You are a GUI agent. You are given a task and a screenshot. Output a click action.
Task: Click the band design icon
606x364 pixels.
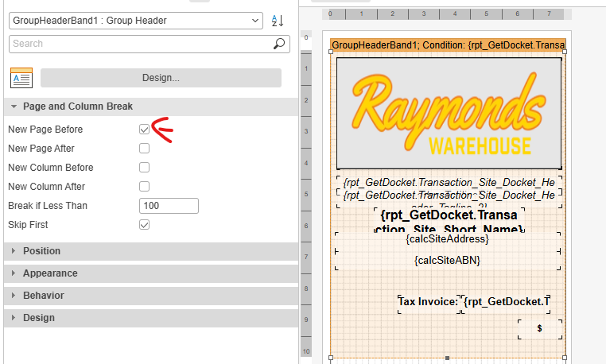click(x=21, y=78)
